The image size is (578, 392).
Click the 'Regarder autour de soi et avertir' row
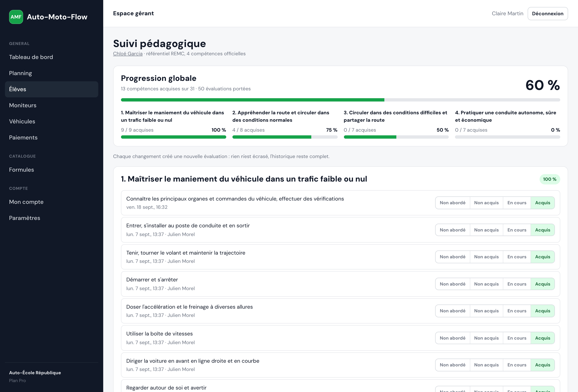(340, 386)
